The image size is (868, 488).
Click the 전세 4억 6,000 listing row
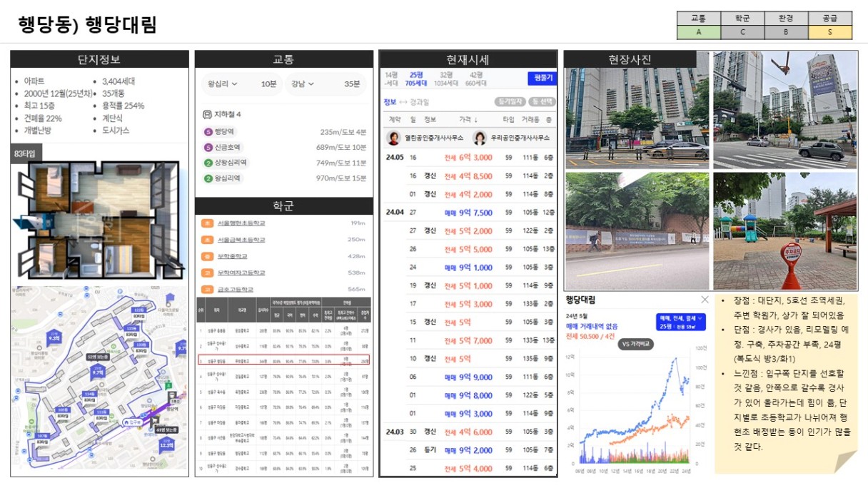(468, 432)
